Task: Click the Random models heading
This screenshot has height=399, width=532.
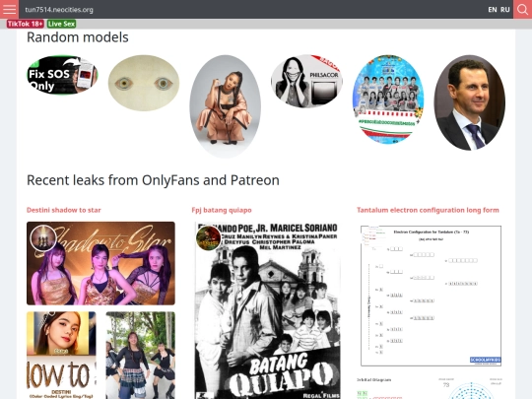Action: (x=78, y=37)
